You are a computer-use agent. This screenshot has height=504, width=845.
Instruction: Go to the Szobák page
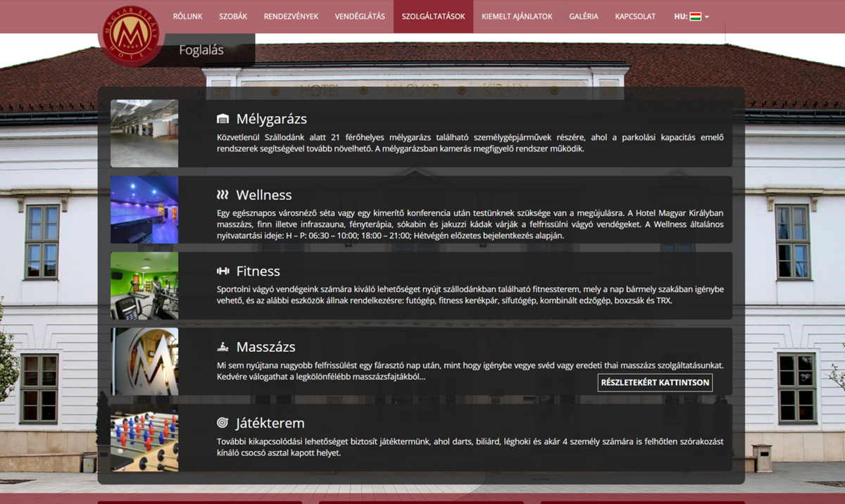[x=233, y=16]
